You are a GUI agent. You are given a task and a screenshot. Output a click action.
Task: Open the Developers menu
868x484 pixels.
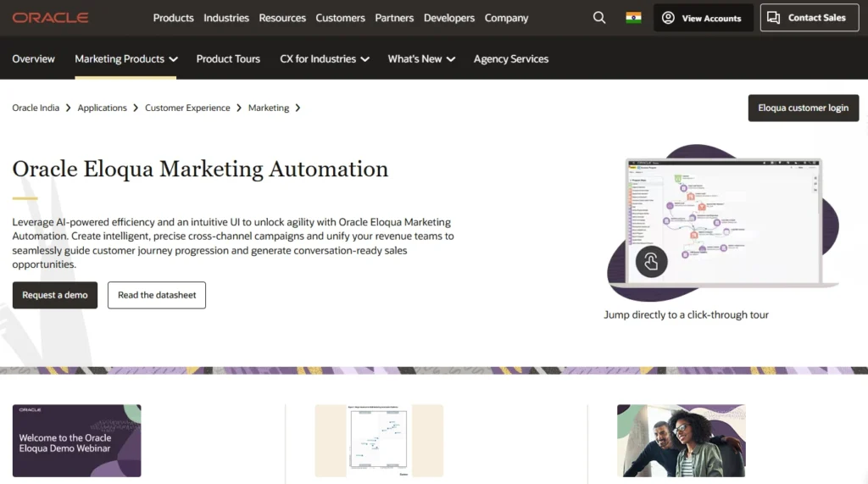coord(449,18)
